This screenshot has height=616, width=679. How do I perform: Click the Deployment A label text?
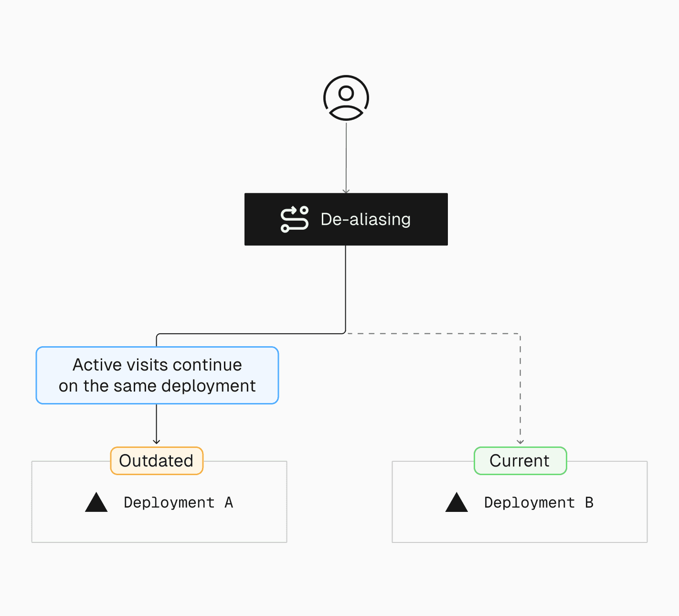point(179,502)
